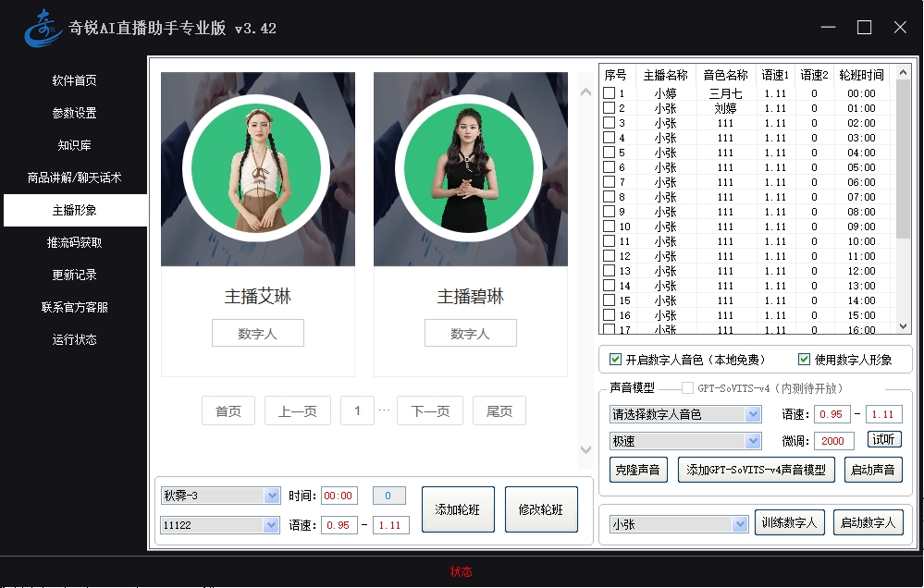Click the scroll-down arrow beside anchor gallery

click(585, 449)
